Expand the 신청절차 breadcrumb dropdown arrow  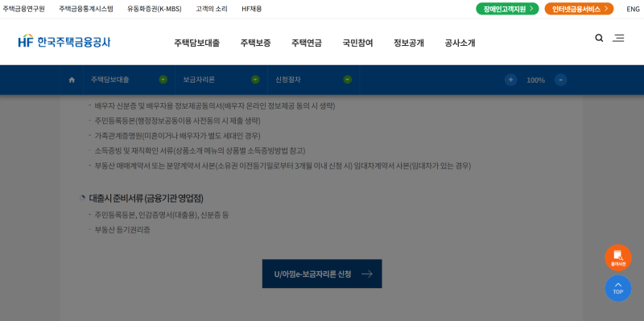coord(348,80)
